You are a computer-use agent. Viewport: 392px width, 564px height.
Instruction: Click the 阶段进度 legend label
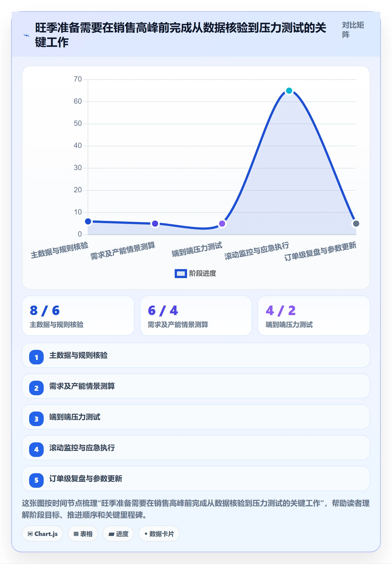(x=202, y=273)
